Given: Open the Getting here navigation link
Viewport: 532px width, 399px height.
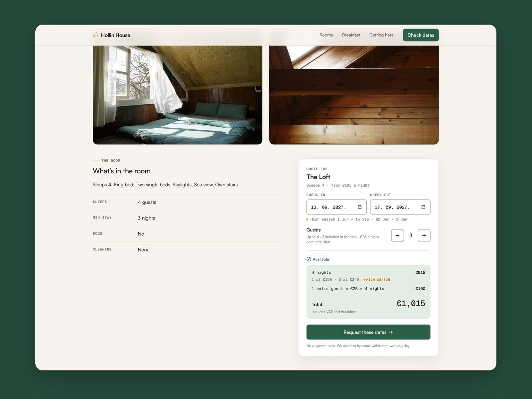Looking at the screenshot, I should click(x=381, y=35).
